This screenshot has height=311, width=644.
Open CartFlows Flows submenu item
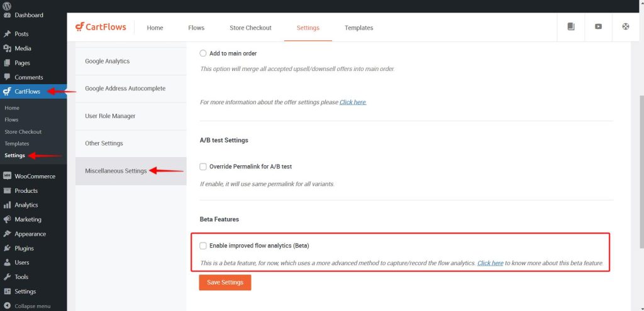tap(11, 120)
